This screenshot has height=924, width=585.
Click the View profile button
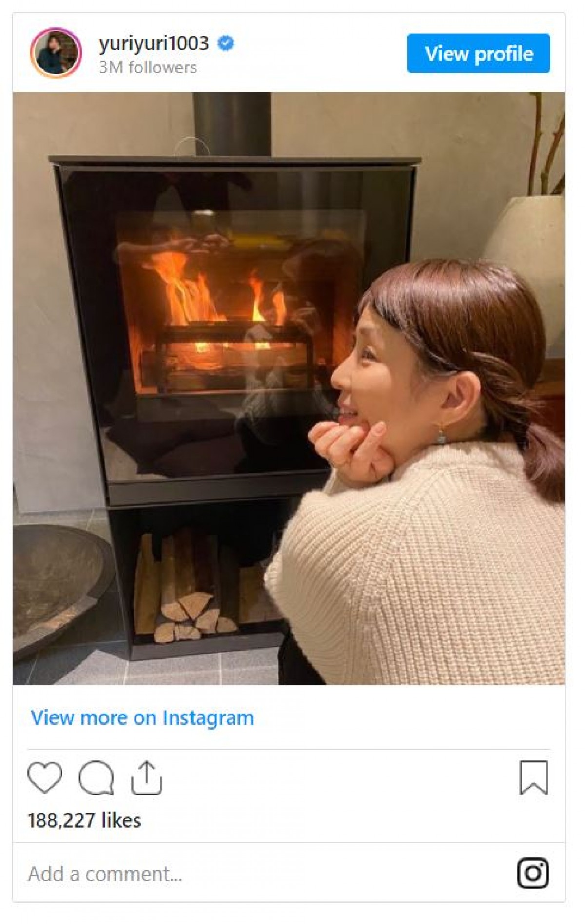tap(479, 53)
